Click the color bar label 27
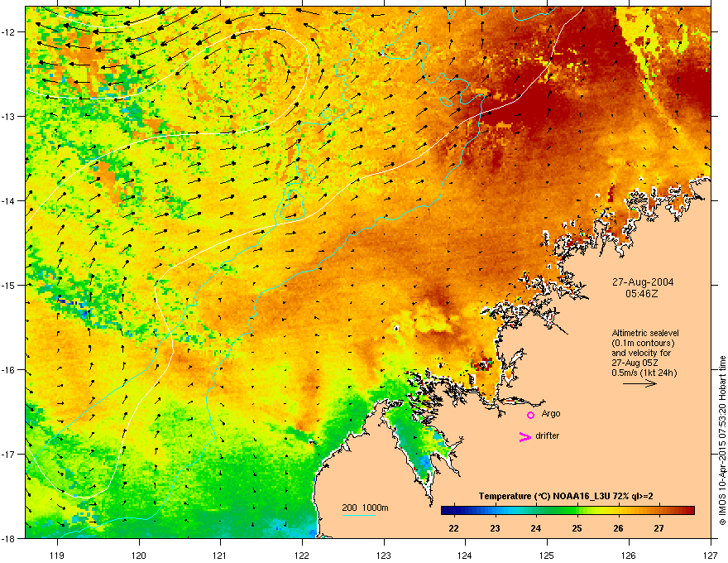The image size is (728, 563). (659, 528)
